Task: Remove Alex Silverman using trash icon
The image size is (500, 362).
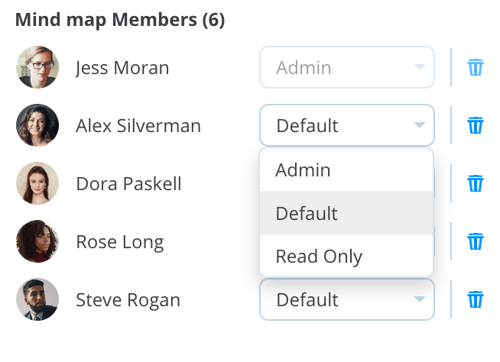Action: [475, 125]
